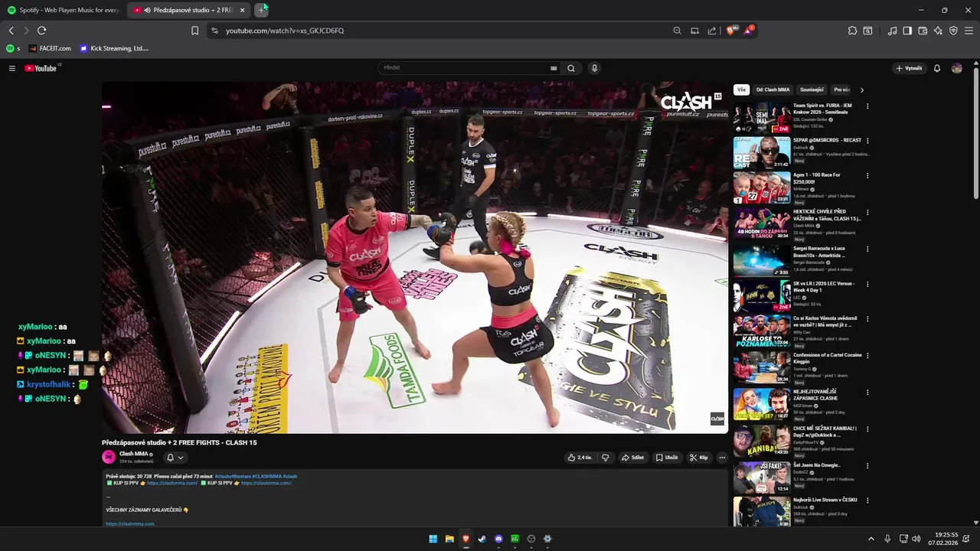The height and width of the screenshot is (551, 980).
Task: Click the #CLASHMMA hashtag link
Action: 266,477
